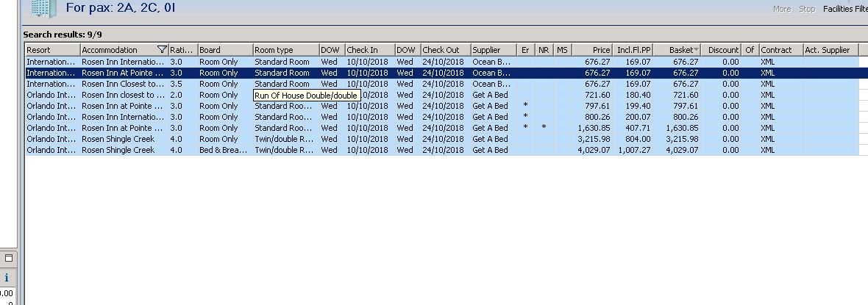Sort by the Price column header
This screenshot has height=305, width=868.
click(592, 50)
